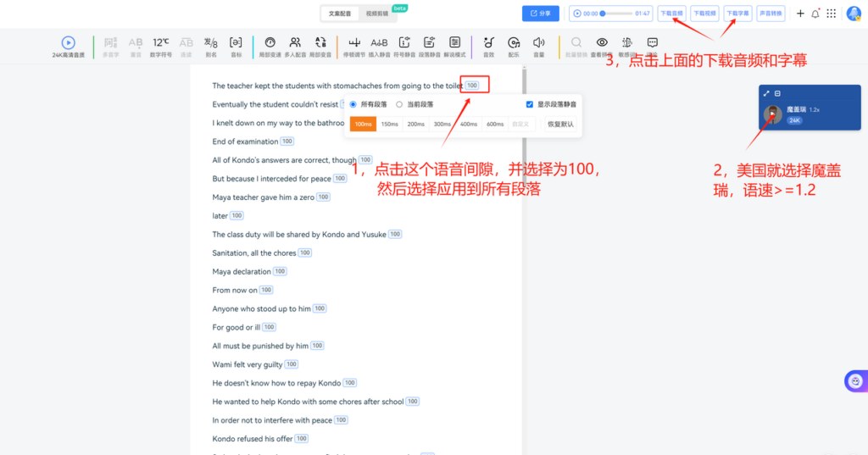868x455 pixels.
Task: Open the 音量 volume tool
Action: click(538, 47)
